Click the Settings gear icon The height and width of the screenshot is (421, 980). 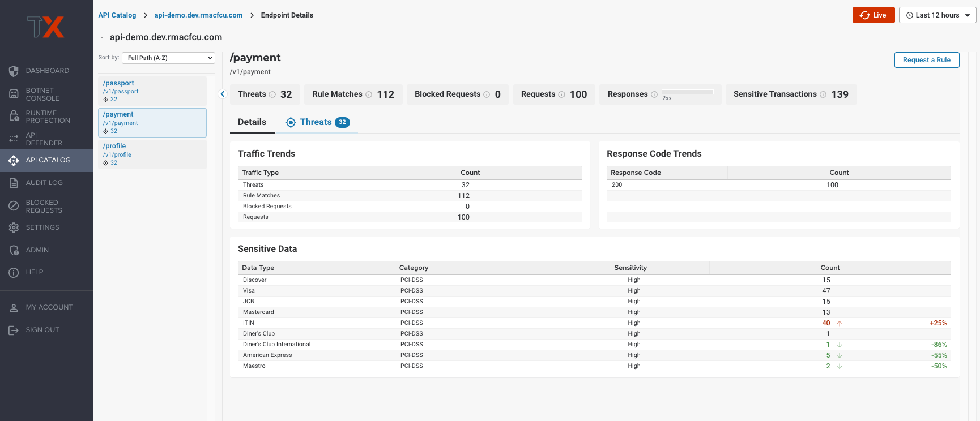14,227
